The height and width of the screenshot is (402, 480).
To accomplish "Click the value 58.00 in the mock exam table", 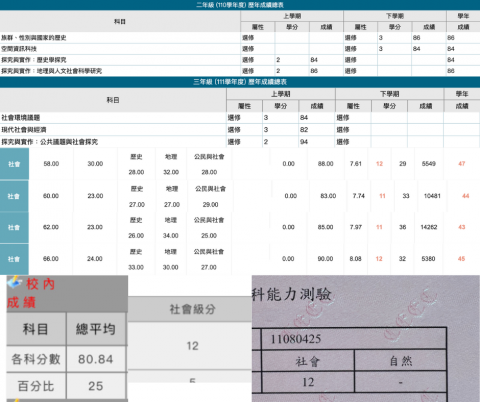I will [x=51, y=164].
